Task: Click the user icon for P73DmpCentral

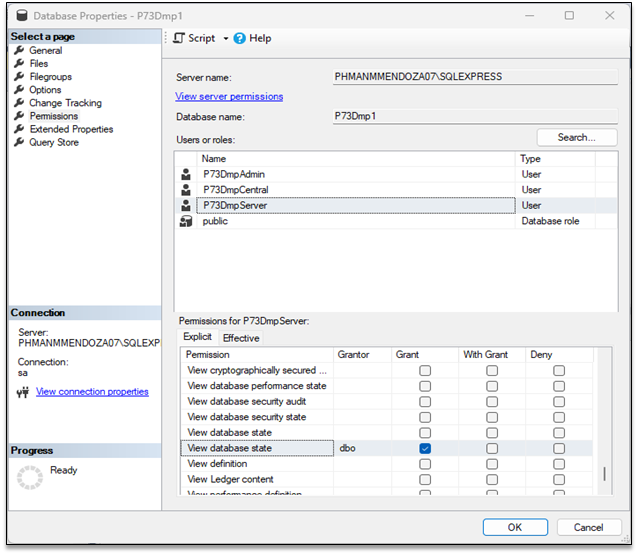Action: [185, 190]
